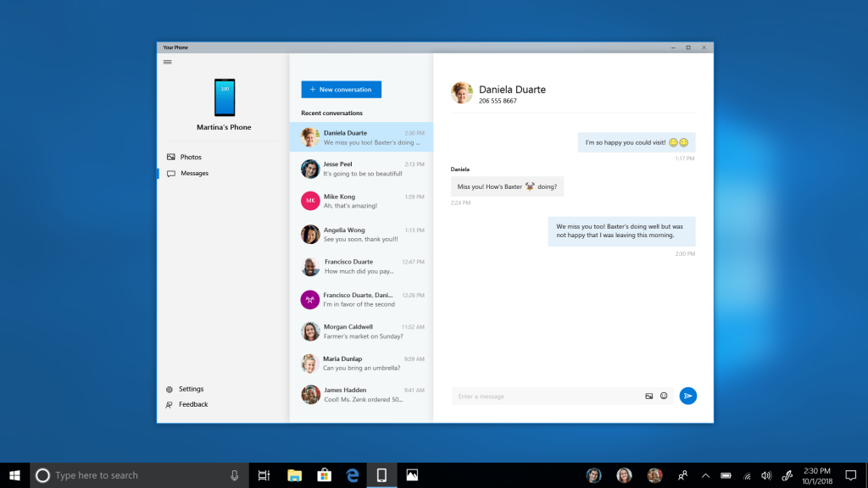Open the conversation with Jesse Peel

(x=360, y=168)
